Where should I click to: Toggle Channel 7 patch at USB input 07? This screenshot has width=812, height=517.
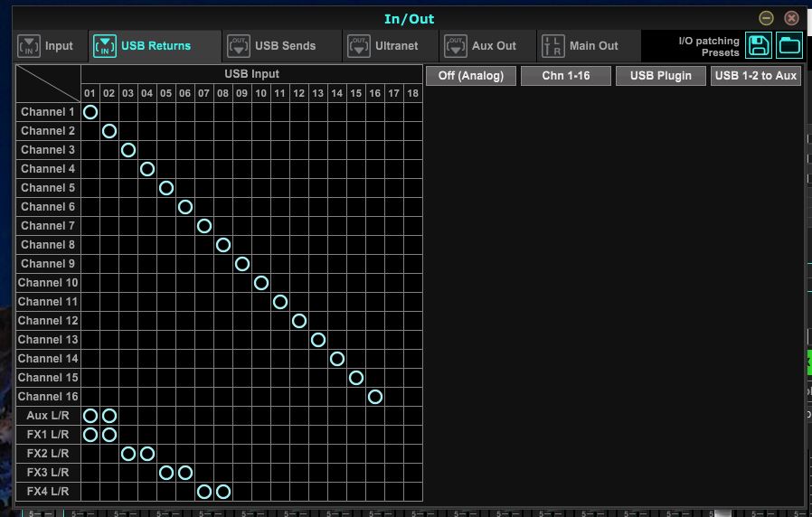click(x=204, y=226)
